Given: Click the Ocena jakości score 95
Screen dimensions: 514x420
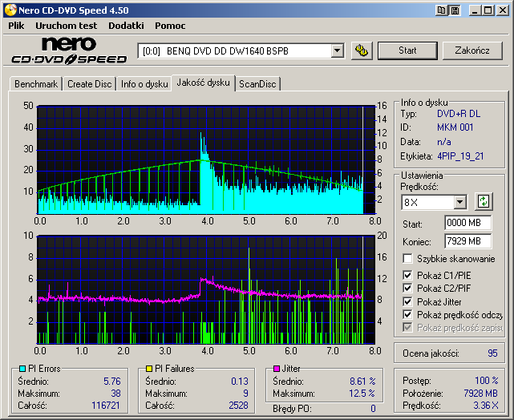Looking at the screenshot, I should pos(492,353).
